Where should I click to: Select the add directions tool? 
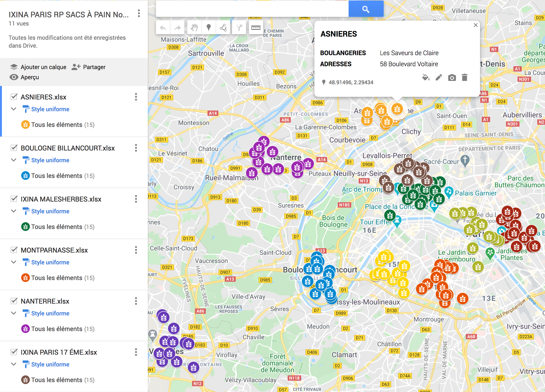click(x=239, y=28)
